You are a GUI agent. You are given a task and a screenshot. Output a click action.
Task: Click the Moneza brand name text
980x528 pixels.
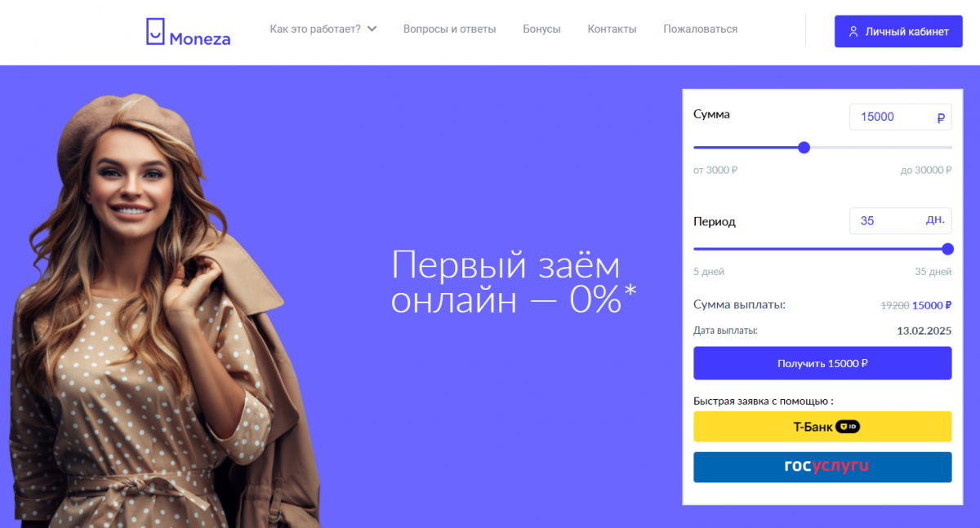point(200,38)
